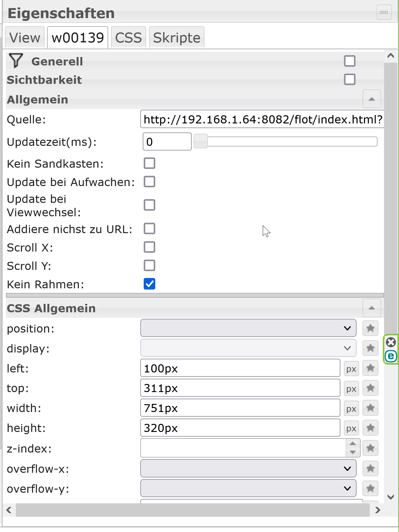Viewport: 399px width, 532px height.
Task: Enable Scroll Y checkbox
Action: click(x=150, y=265)
